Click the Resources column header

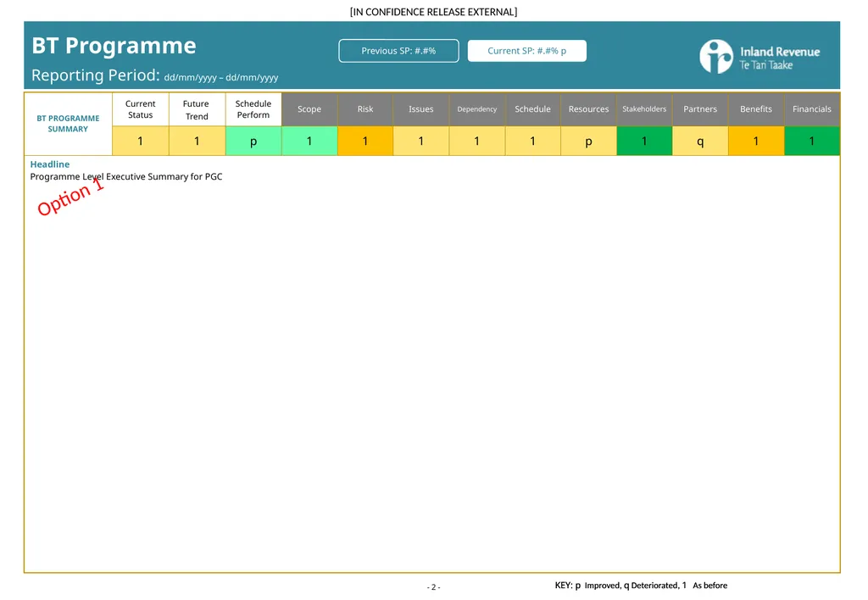588,109
